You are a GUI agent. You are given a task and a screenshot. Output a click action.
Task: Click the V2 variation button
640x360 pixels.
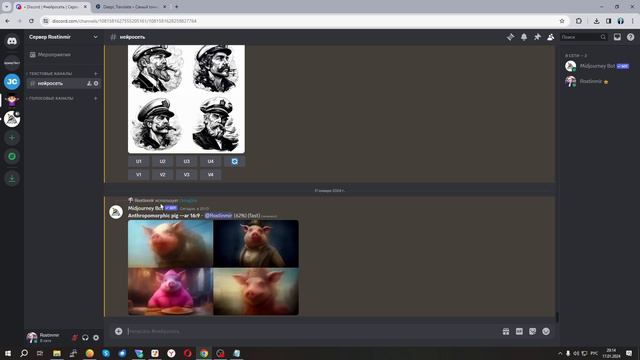point(162,175)
